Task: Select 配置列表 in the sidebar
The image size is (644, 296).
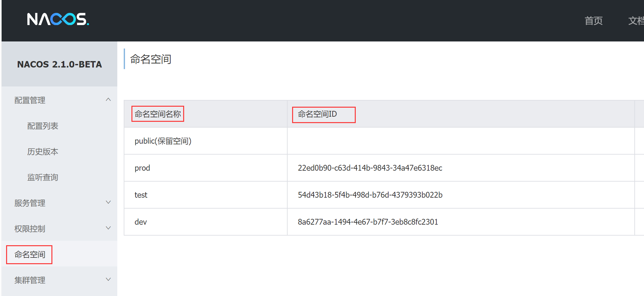Action: (43, 126)
